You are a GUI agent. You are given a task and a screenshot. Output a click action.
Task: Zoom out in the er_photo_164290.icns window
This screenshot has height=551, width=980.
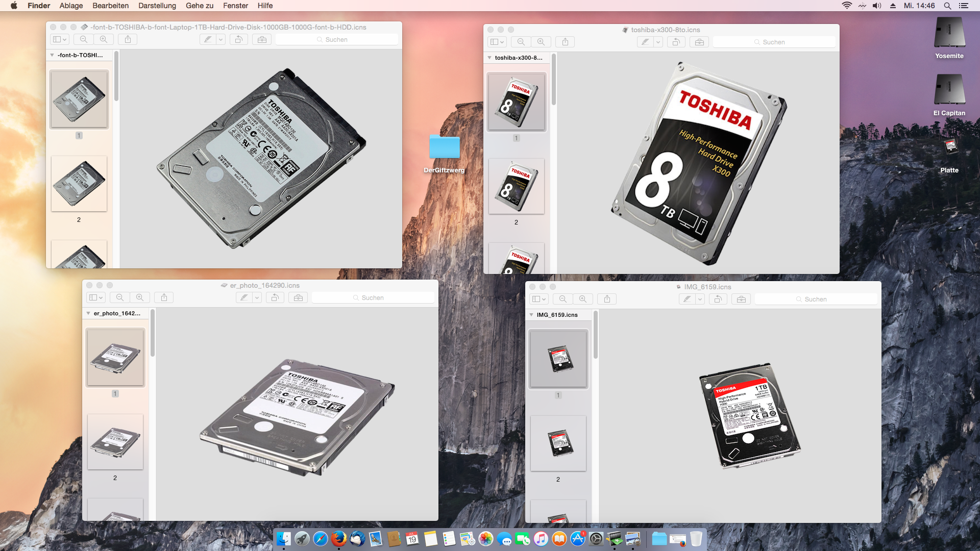pyautogui.click(x=119, y=297)
